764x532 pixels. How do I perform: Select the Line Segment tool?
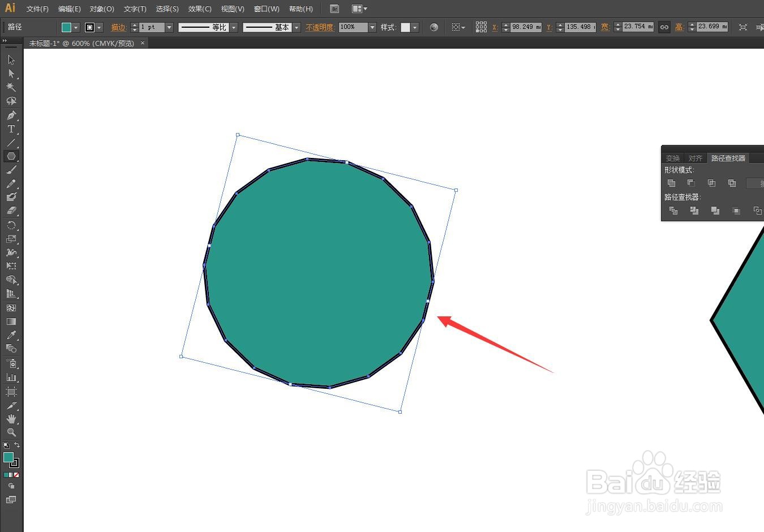[x=11, y=143]
